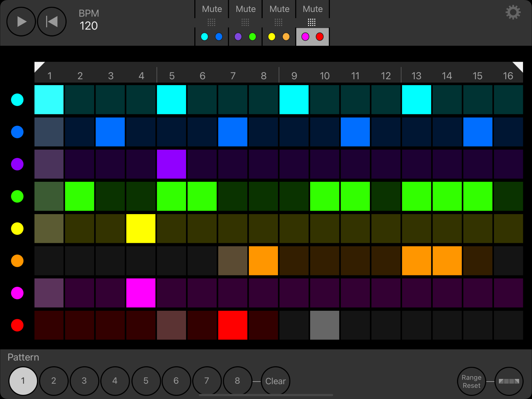Tap the orange track circle at left

[x=17, y=261]
